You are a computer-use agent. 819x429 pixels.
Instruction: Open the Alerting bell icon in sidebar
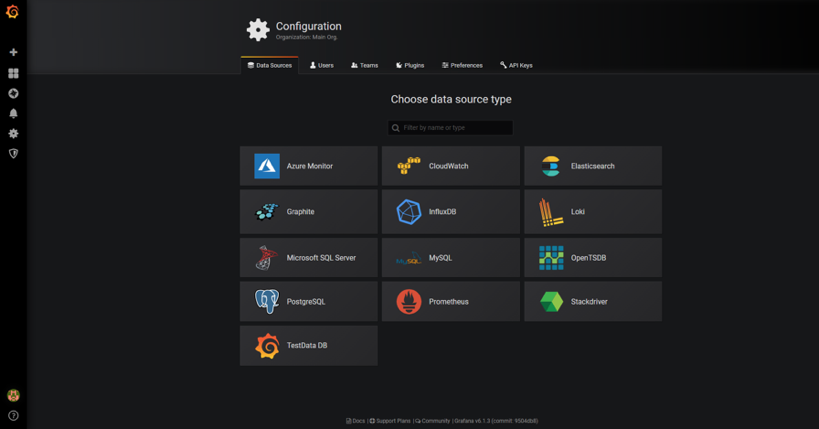(14, 113)
